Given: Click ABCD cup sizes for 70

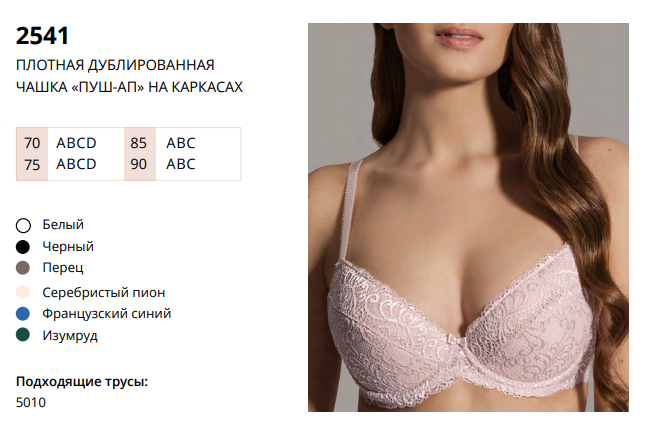Looking at the screenshot, I should (x=76, y=143).
